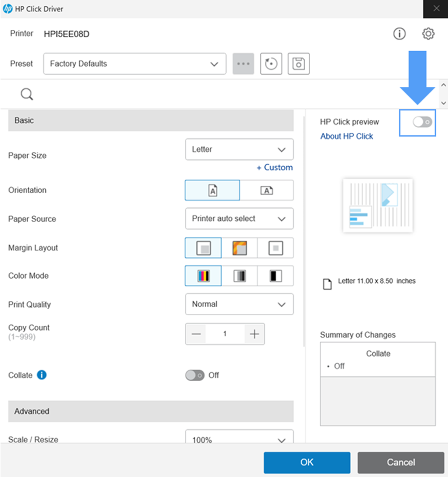Click the print layout preview thumbnail
The image size is (448, 477).
(x=378, y=206)
